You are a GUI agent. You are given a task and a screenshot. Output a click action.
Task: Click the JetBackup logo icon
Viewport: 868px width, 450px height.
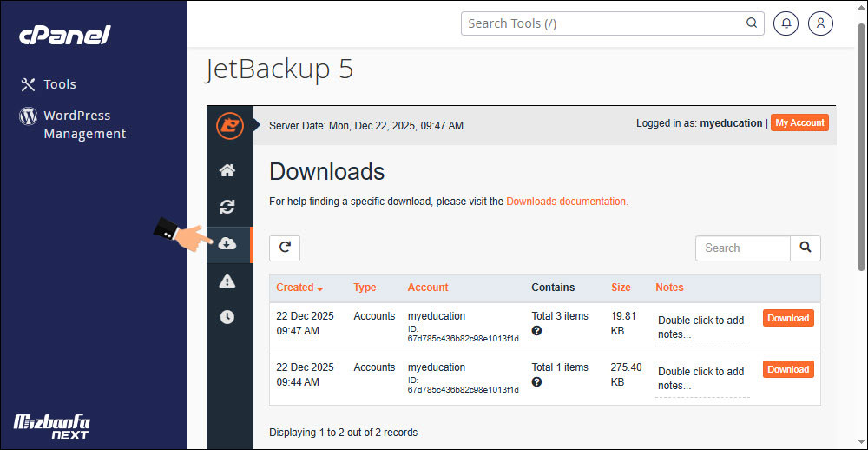[x=230, y=126]
